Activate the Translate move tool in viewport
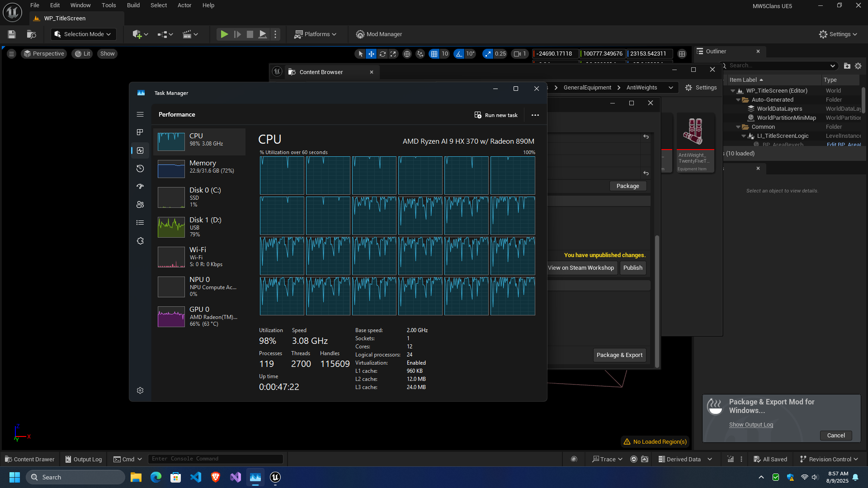This screenshot has width=868, height=488. (371, 54)
